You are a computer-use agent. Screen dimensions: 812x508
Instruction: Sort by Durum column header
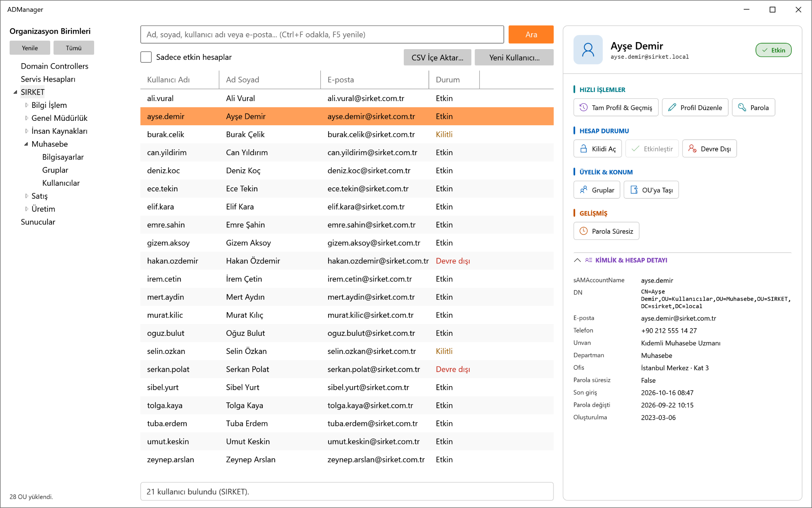pyautogui.click(x=454, y=80)
